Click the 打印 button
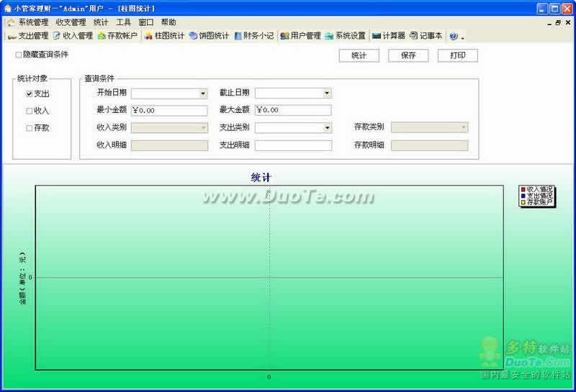Viewport: 576px width, 392px height. pyautogui.click(x=458, y=55)
